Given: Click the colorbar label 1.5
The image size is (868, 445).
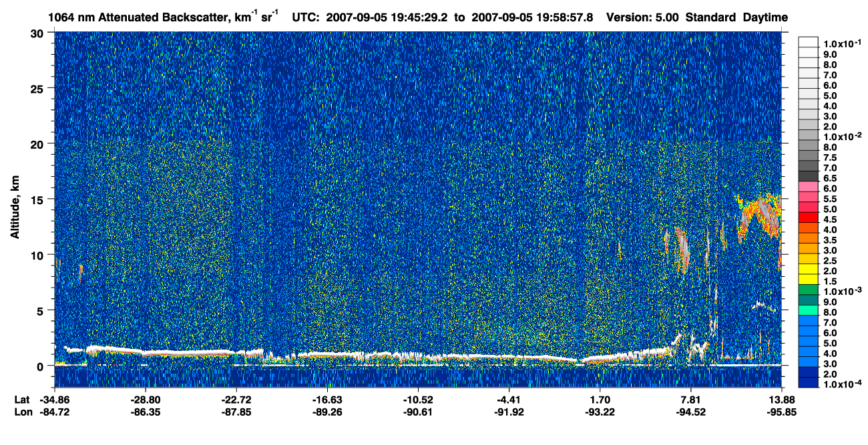Looking at the screenshot, I should click(x=831, y=282).
